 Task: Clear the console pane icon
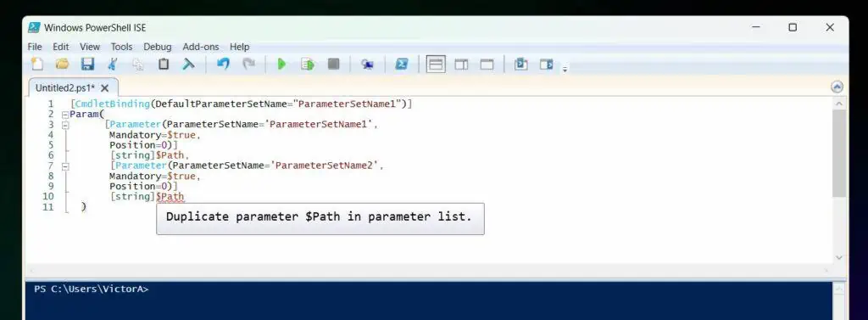189,65
